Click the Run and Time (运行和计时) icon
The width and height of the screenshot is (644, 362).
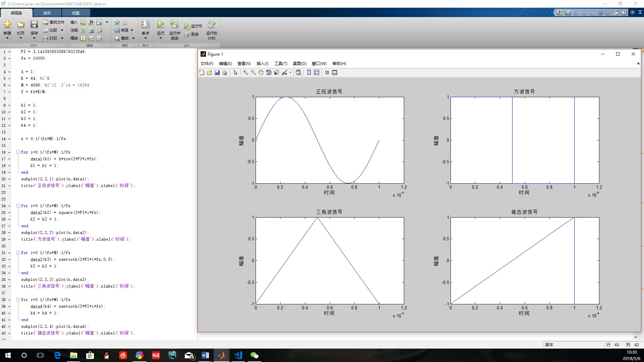point(211,24)
